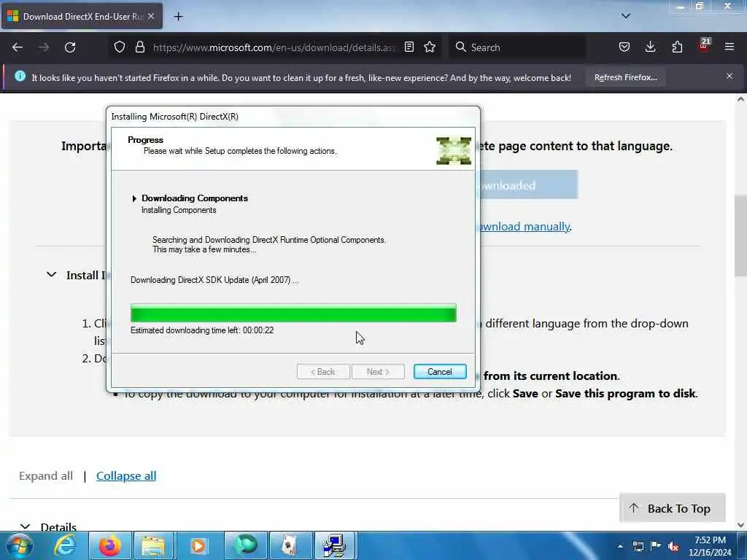Click the network tray icon
747x560 pixels.
coord(638,546)
